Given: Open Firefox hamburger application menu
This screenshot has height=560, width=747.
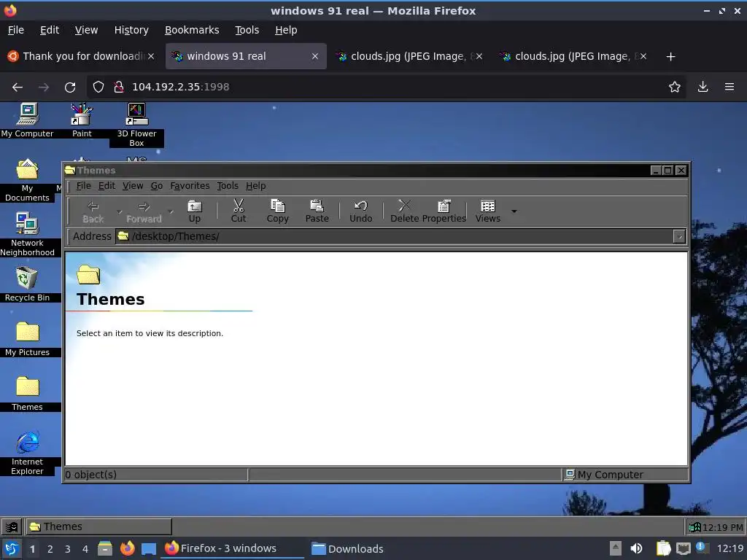Looking at the screenshot, I should point(729,87).
